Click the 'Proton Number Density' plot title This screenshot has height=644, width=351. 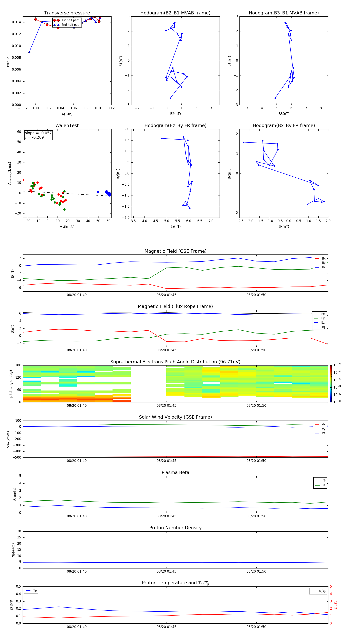(x=175, y=528)
